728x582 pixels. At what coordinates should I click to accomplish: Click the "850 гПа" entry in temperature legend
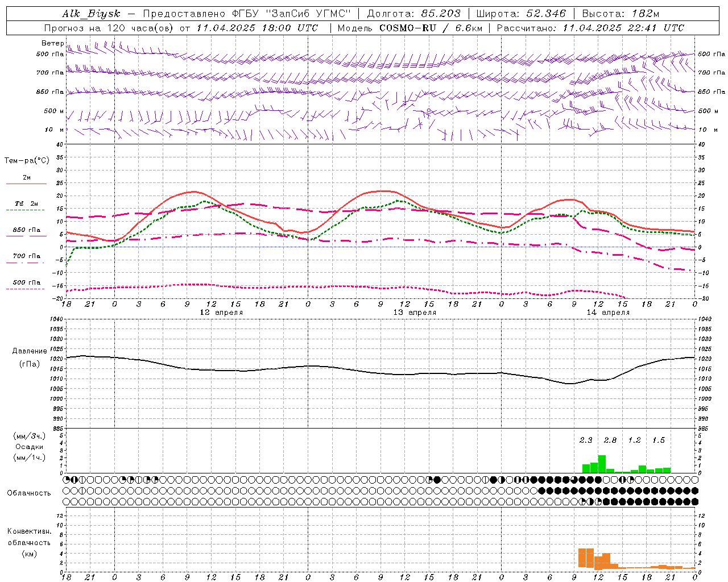click(x=27, y=230)
